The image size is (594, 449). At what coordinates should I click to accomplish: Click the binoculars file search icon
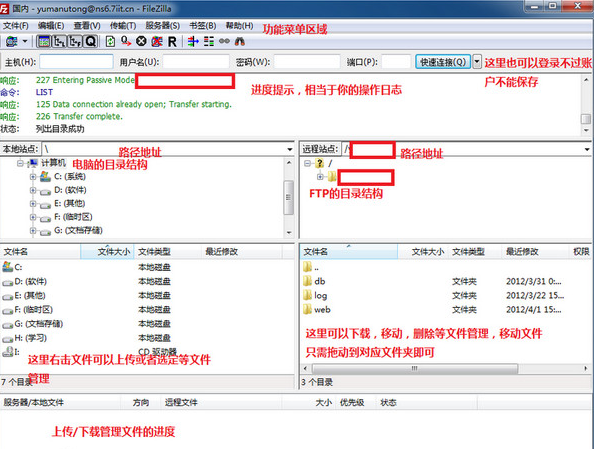239,41
